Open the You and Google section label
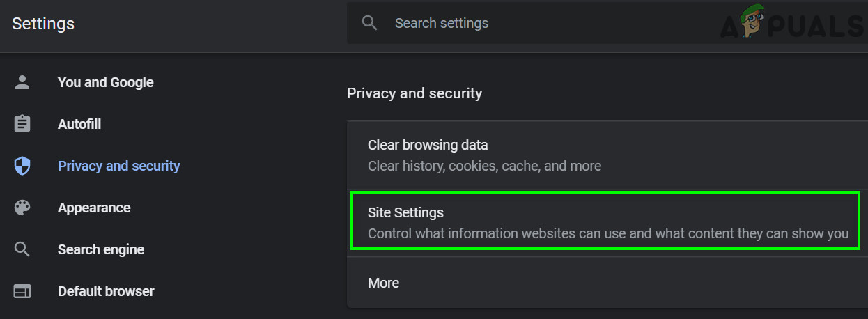Image resolution: width=868 pixels, height=319 pixels. coord(105,82)
